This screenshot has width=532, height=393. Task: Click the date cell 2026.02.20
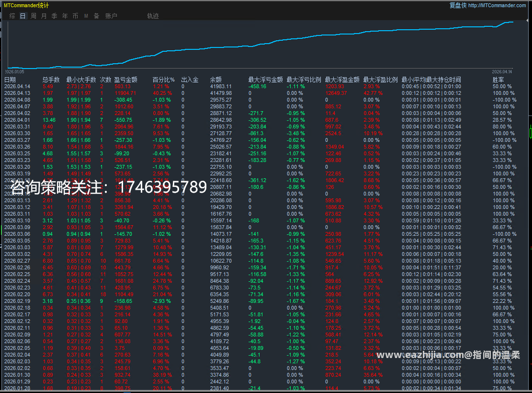tap(17, 294)
